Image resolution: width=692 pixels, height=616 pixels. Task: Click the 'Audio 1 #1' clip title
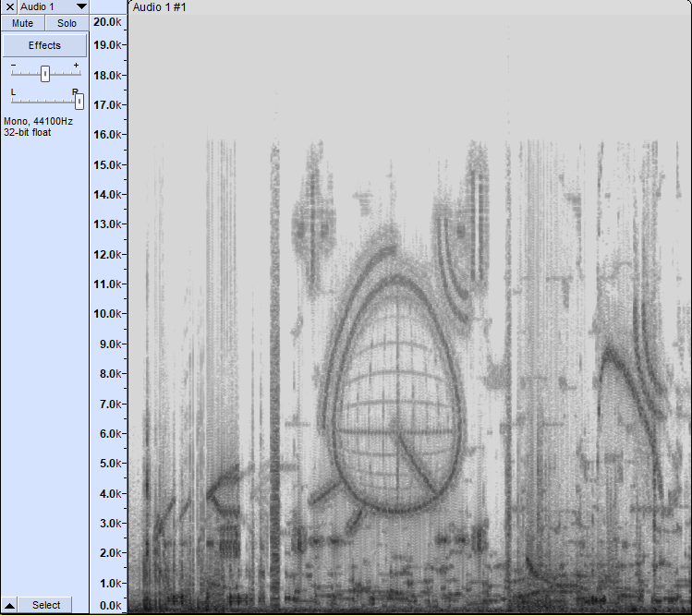[160, 7]
